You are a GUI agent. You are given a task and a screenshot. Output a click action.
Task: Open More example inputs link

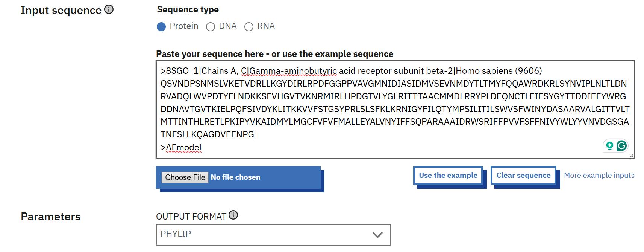599,176
